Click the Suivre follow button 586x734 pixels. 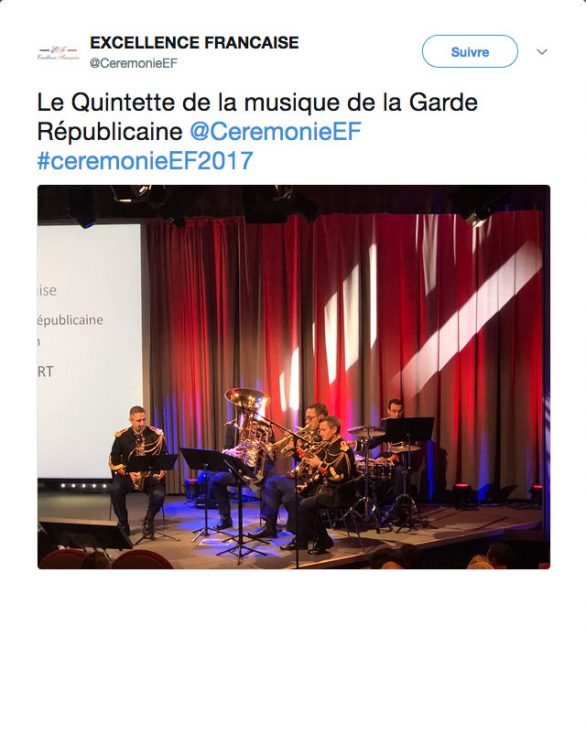coord(470,51)
